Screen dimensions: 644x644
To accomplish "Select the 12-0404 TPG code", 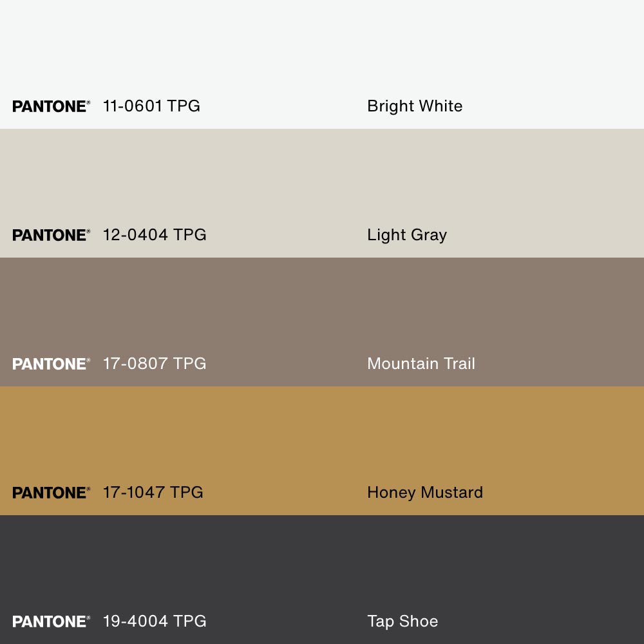I will [155, 235].
